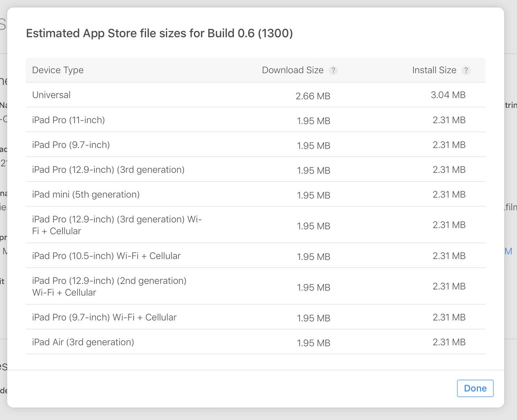Click install size for iPad mini (5th generation)
The width and height of the screenshot is (517, 420).
(449, 195)
